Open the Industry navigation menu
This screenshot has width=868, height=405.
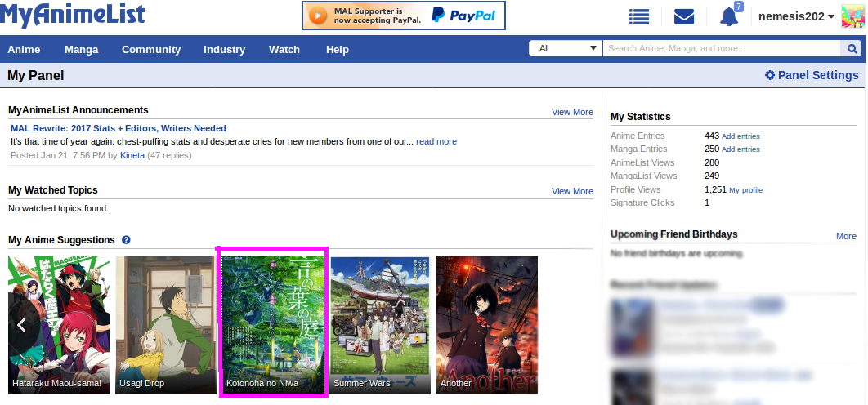coord(224,50)
